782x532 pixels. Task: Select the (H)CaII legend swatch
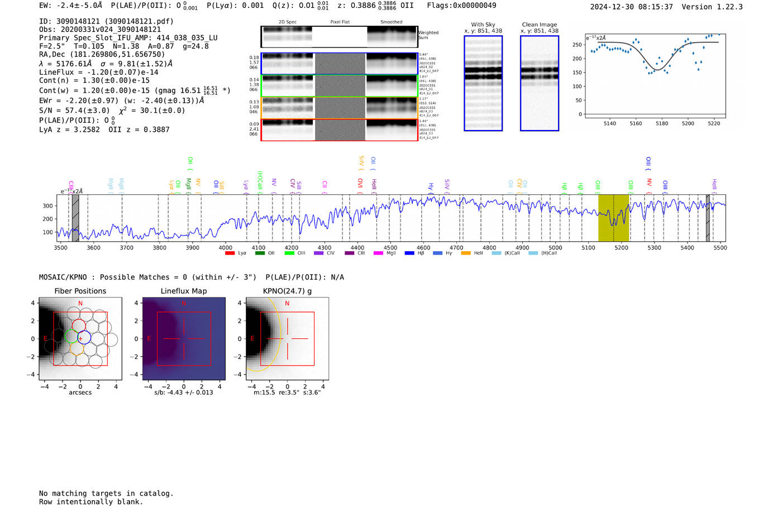click(x=533, y=253)
